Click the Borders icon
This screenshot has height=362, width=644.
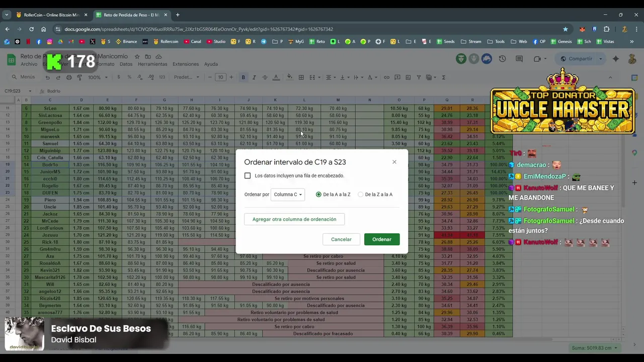click(301, 77)
